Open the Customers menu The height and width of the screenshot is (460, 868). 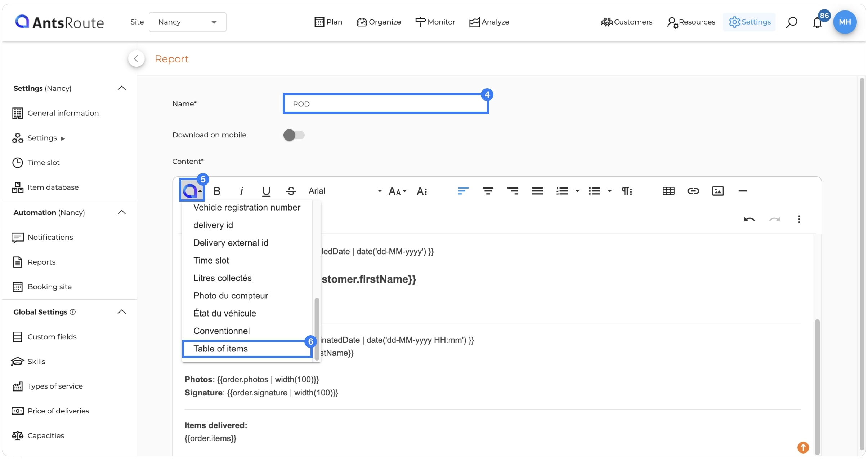pyautogui.click(x=626, y=22)
